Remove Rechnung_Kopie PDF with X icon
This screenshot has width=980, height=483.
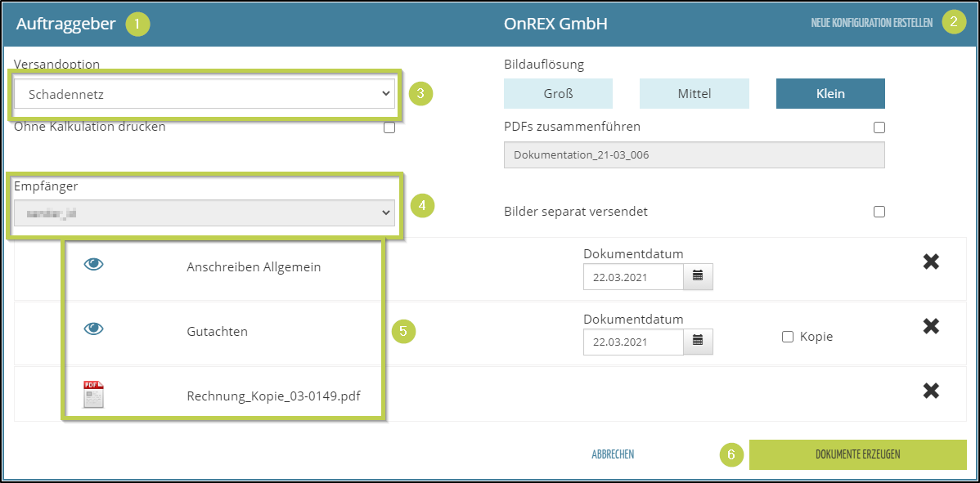[x=931, y=391]
